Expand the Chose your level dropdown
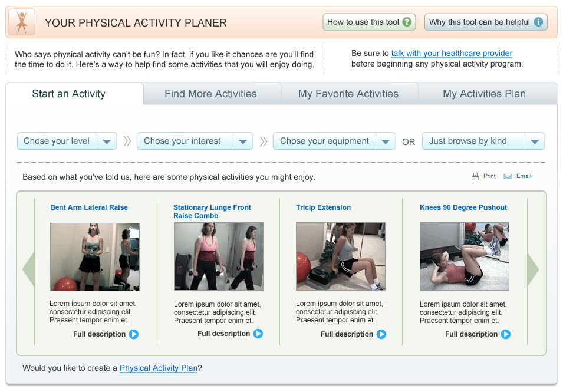Viewport: 563px width, 392px height. click(x=107, y=141)
